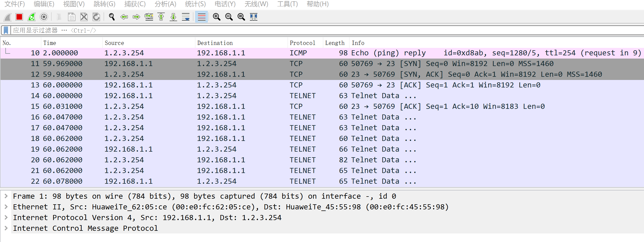644x242 pixels.
Task: Expand the Ethernet II section
Action: coord(6,207)
